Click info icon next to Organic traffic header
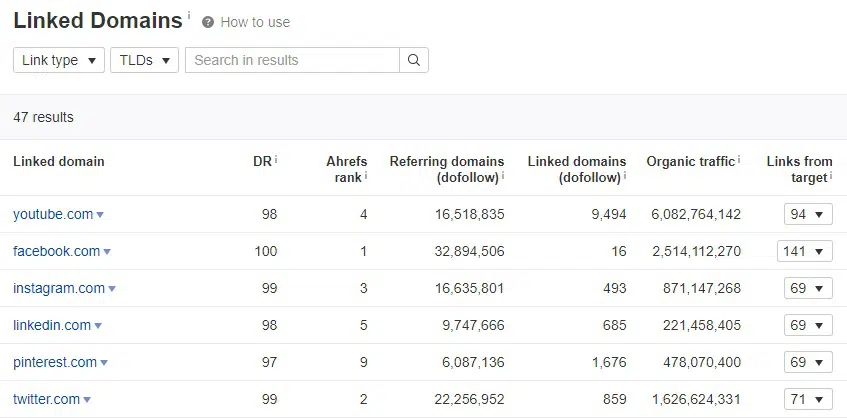This screenshot has height=418, width=847. (738, 159)
